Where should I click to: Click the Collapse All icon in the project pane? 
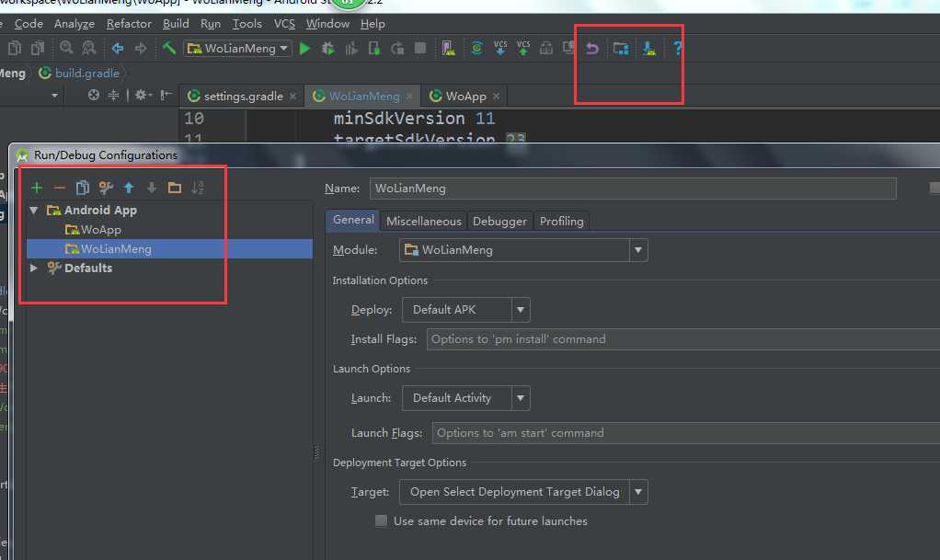click(x=113, y=95)
